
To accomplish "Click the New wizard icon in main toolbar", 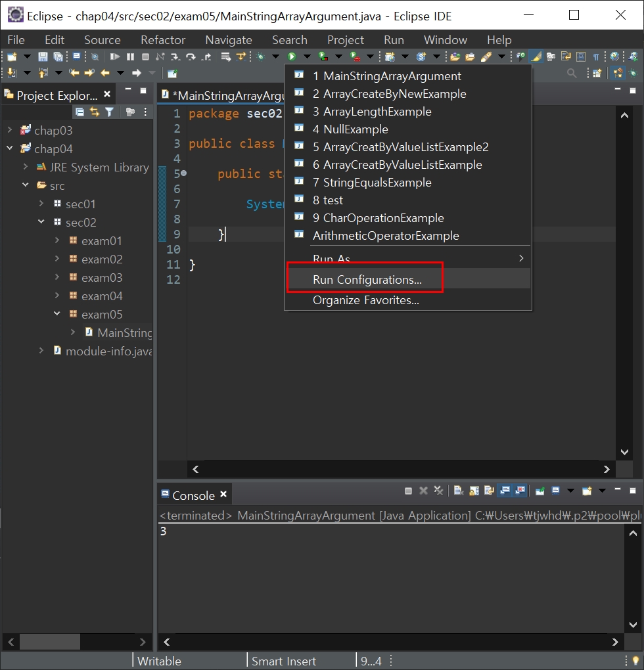I will pyautogui.click(x=12, y=56).
